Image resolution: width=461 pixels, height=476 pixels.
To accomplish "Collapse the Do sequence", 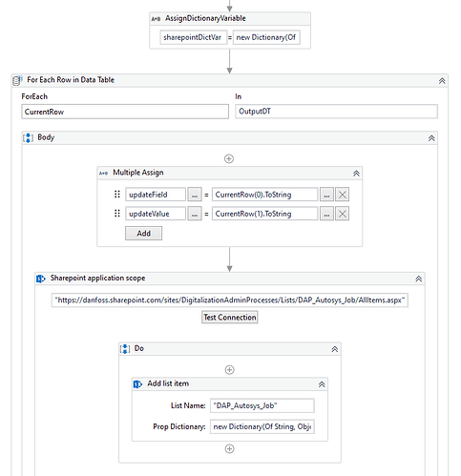I will [x=335, y=349].
